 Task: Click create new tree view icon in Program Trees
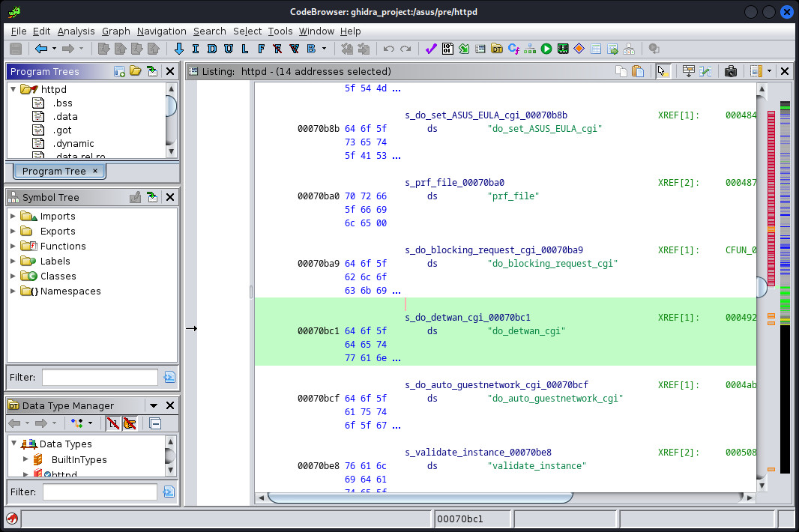pyautogui.click(x=120, y=71)
